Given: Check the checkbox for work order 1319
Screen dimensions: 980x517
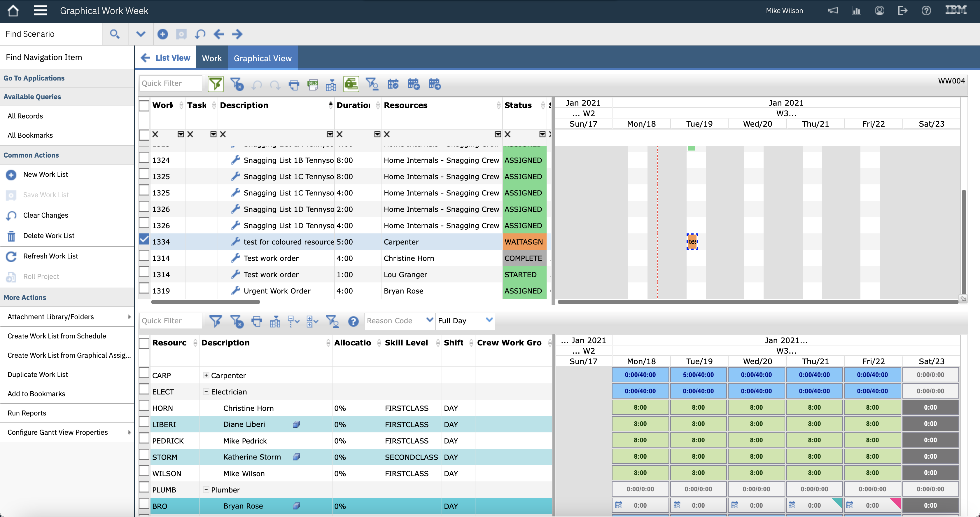Looking at the screenshot, I should point(144,288).
